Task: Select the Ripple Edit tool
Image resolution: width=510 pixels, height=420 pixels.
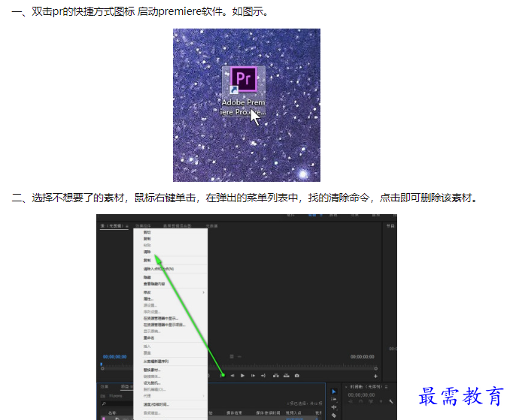Action: pos(333,407)
